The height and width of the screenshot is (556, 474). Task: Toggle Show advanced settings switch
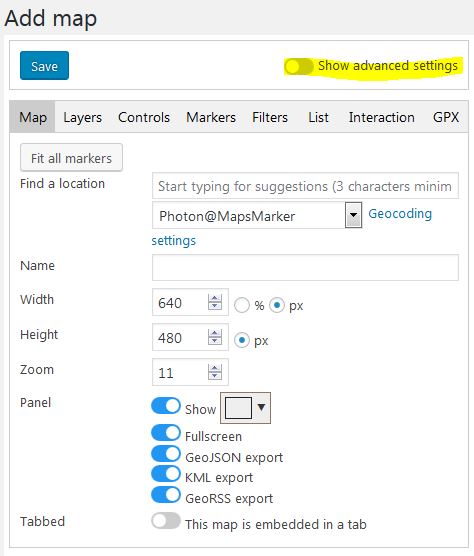299,66
